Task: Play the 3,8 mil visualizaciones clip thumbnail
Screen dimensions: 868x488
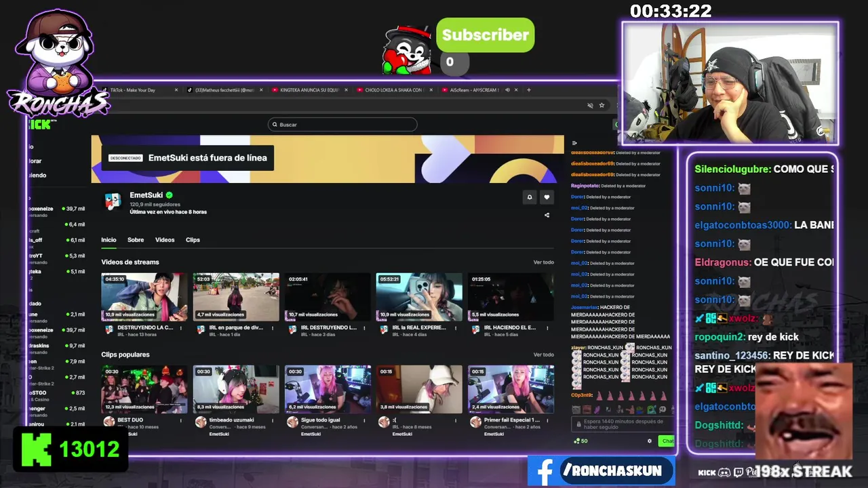Action: click(x=419, y=389)
